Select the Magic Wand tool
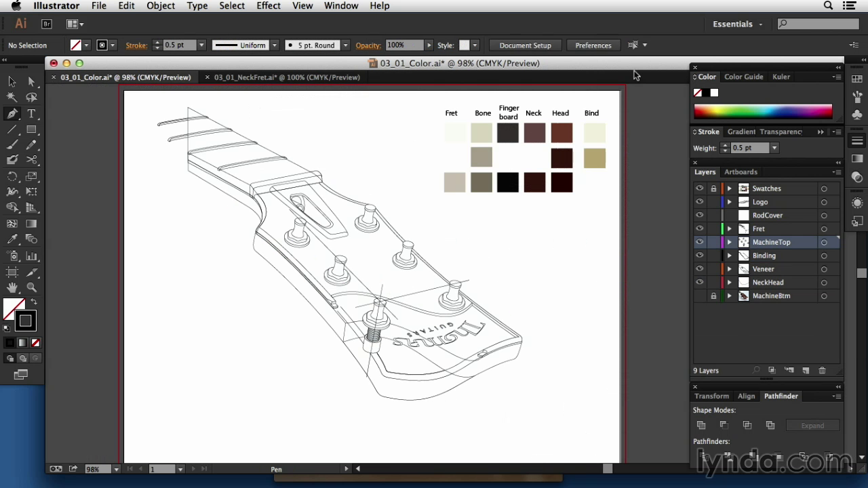The height and width of the screenshot is (488, 868). [12, 98]
